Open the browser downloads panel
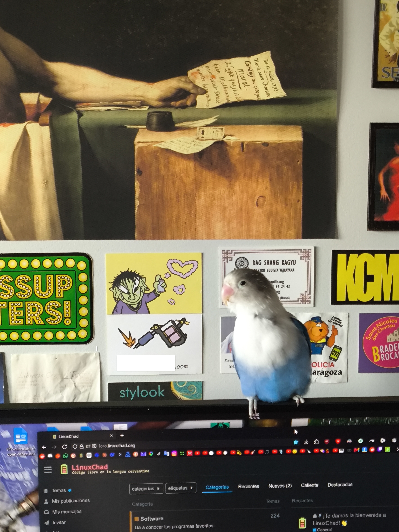399x532 pixels. [306, 442]
